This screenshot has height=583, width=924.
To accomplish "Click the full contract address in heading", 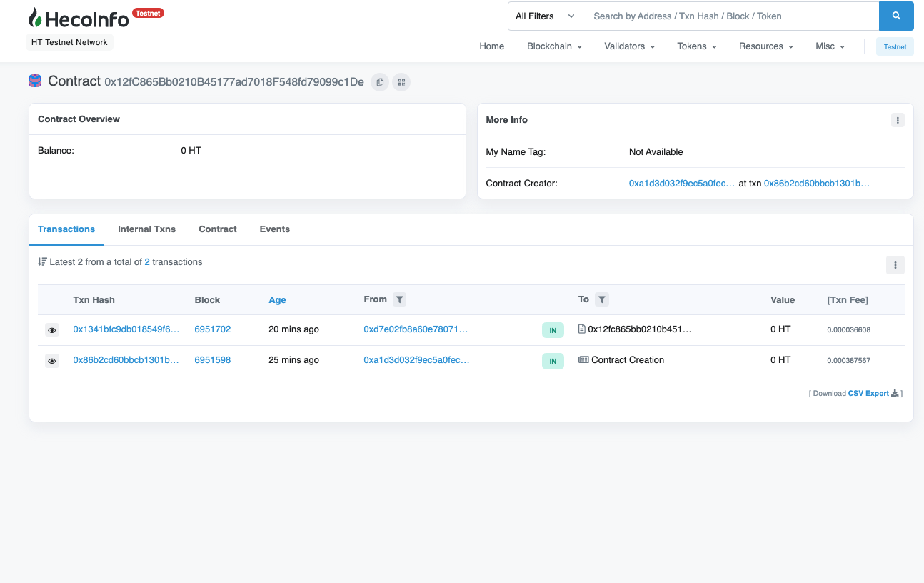I will [x=234, y=82].
